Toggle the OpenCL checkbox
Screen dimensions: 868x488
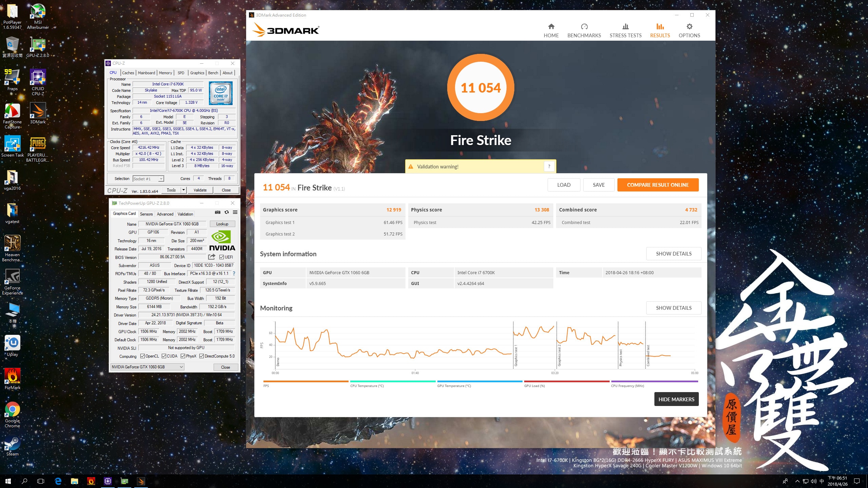[x=143, y=356]
